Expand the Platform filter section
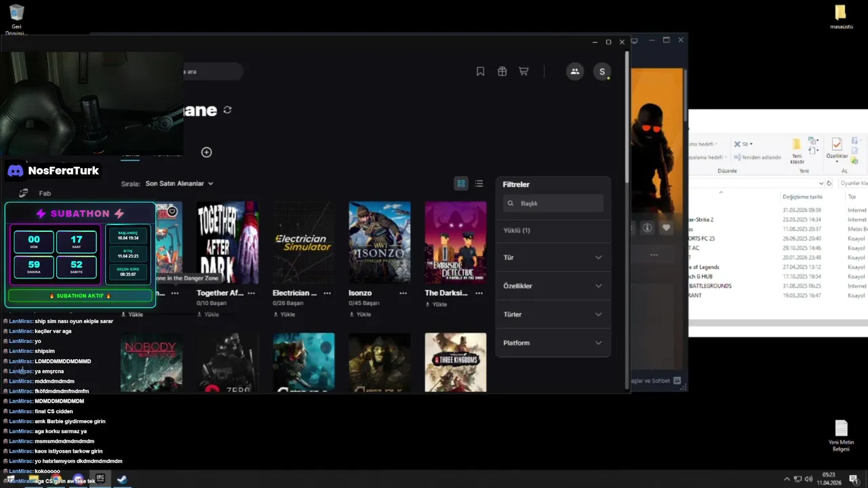Image resolution: width=868 pixels, height=488 pixels. 553,343
